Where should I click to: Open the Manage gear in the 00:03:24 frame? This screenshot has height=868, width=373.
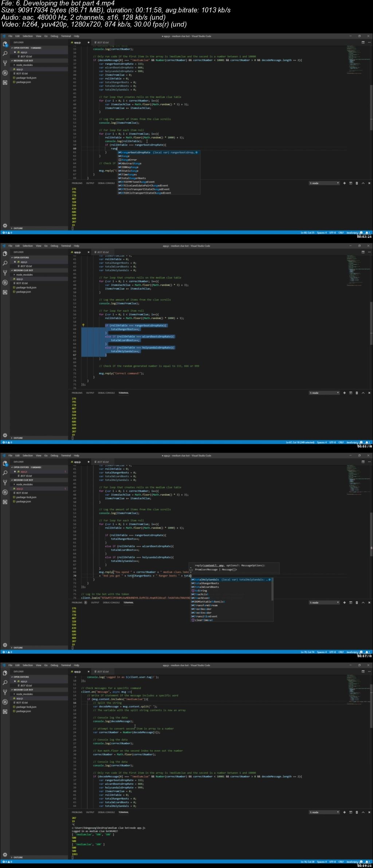[5, 226]
